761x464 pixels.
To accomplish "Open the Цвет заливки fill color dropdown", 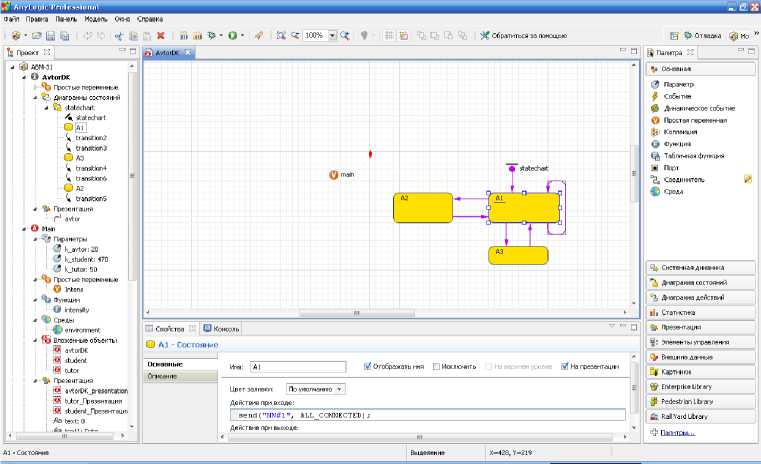I will pos(315,388).
